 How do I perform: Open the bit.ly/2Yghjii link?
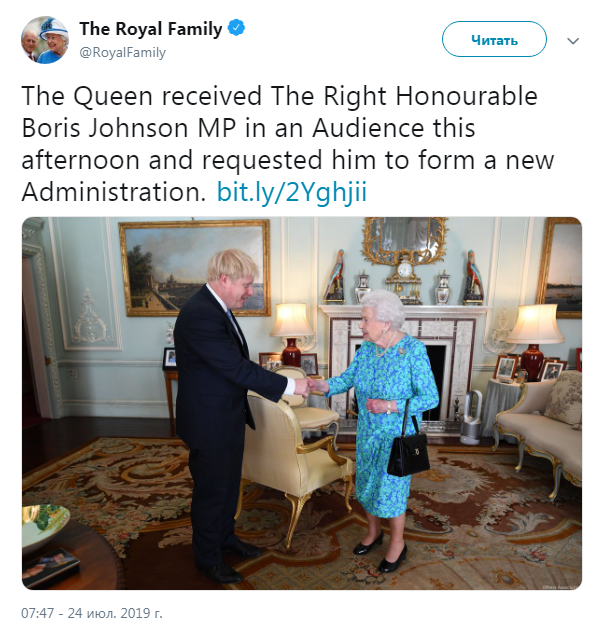pos(292,192)
